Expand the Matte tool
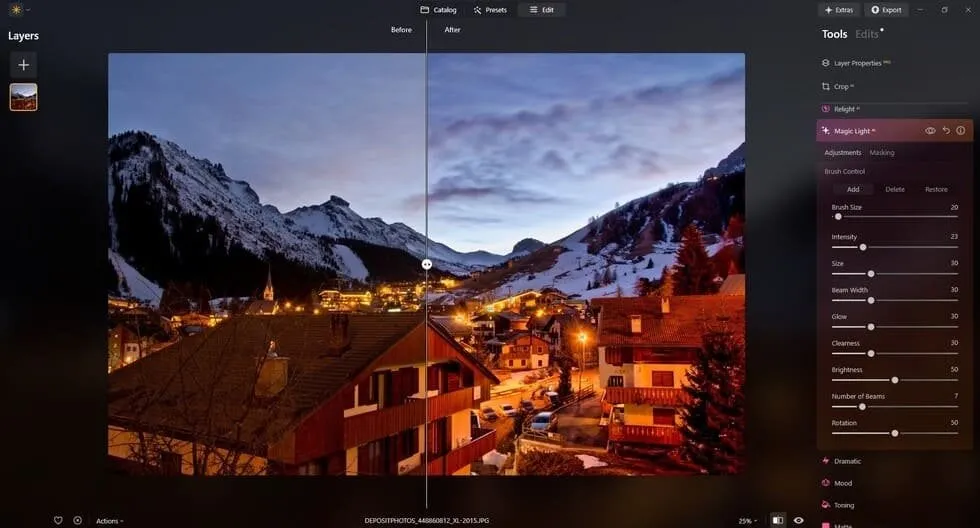 [x=837, y=525]
